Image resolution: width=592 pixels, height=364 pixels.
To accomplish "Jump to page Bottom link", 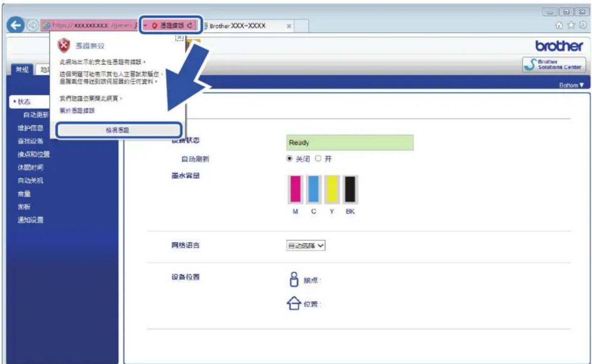I will (571, 85).
